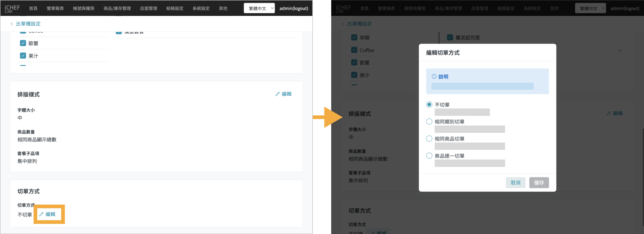The width and height of the screenshot is (644, 234).
Task: Click the vertical scrollbar on far right
Action: point(642,175)
